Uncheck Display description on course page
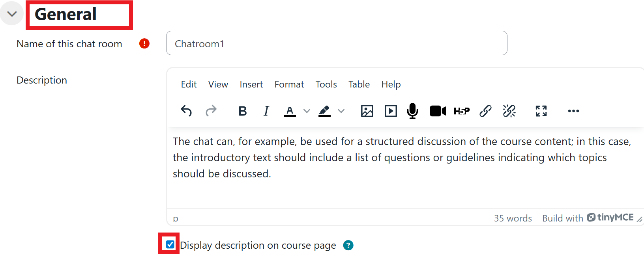This screenshot has height=255, width=644. coord(170,244)
